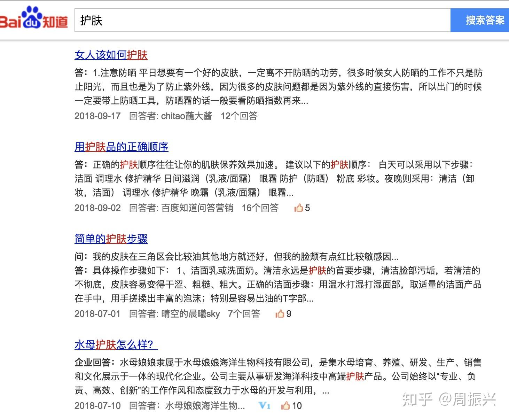Click the 7个回答 count

click(x=244, y=314)
